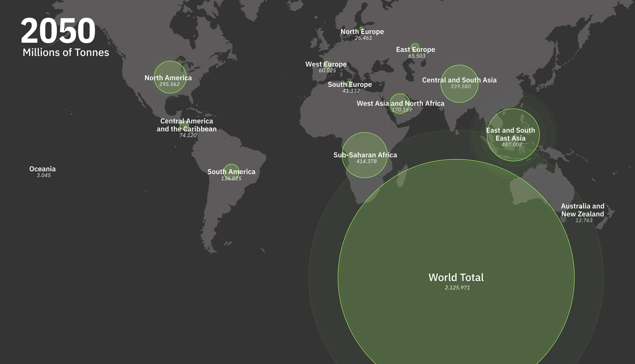Select the World Total label

[456, 277]
